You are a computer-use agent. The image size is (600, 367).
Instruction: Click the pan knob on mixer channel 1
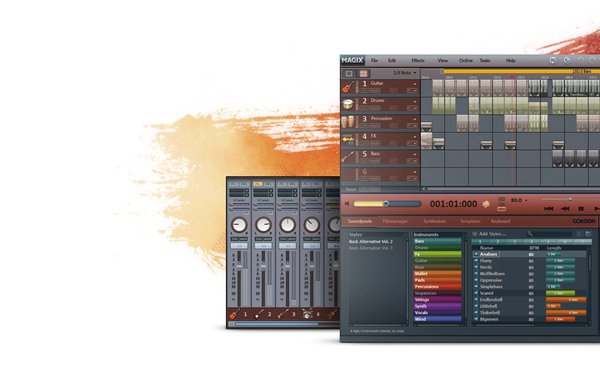(x=240, y=225)
